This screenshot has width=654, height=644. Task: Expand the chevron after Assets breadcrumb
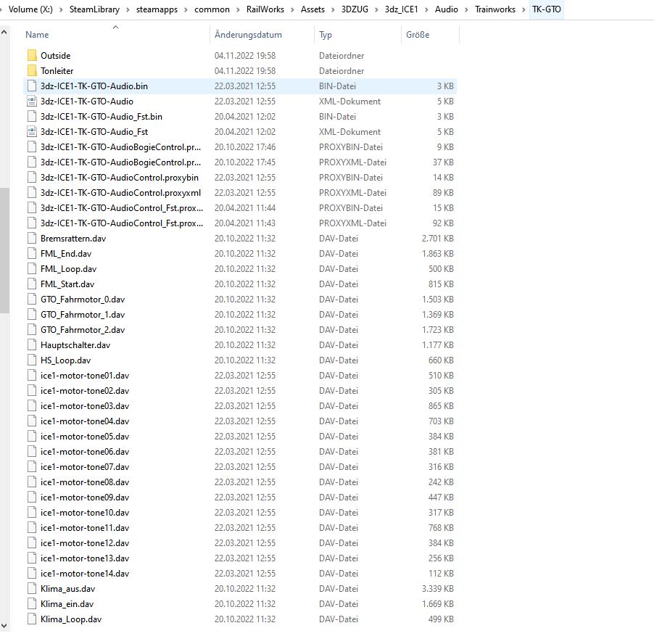coord(333,9)
